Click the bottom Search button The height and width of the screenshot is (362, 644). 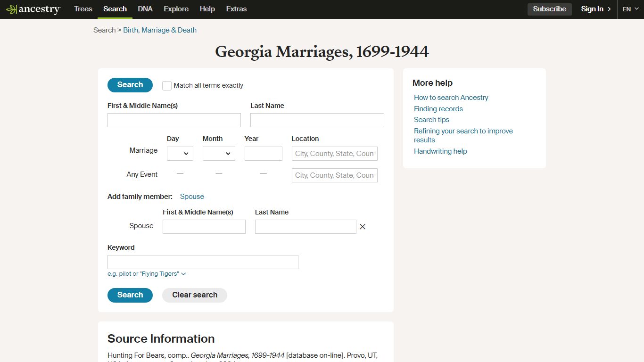(130, 295)
